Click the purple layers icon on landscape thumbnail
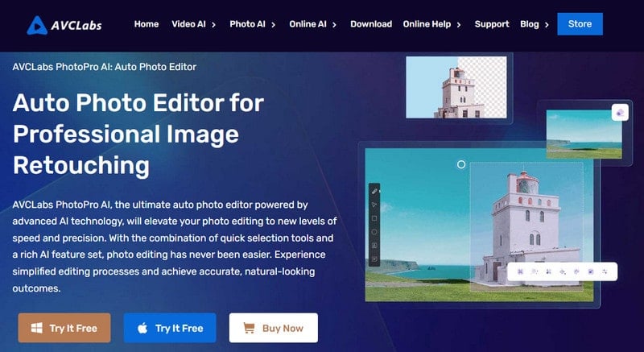The image size is (644, 352). click(x=620, y=113)
